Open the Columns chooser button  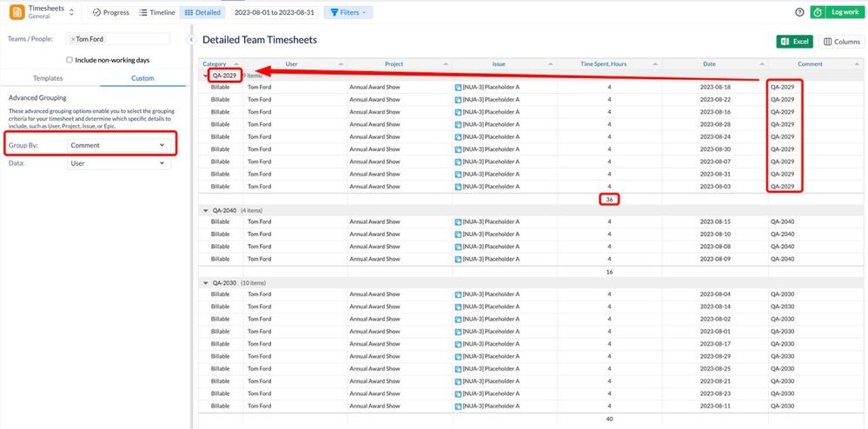coord(841,42)
